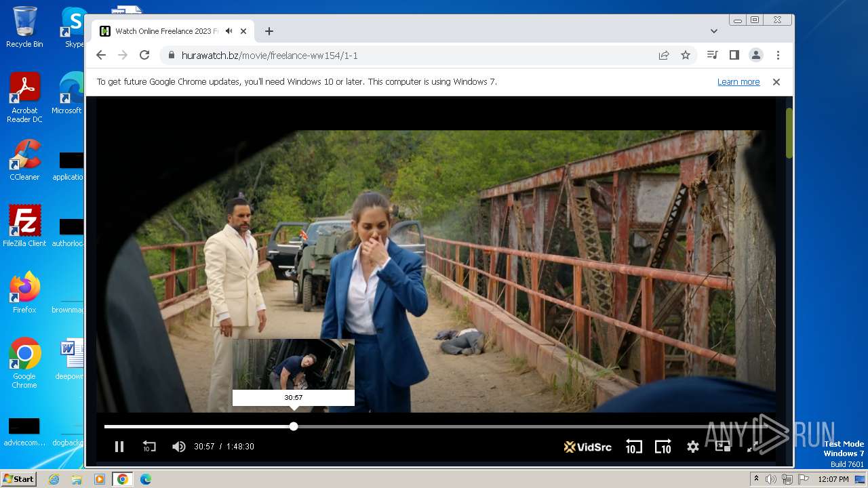Click the Learn more link

point(738,82)
